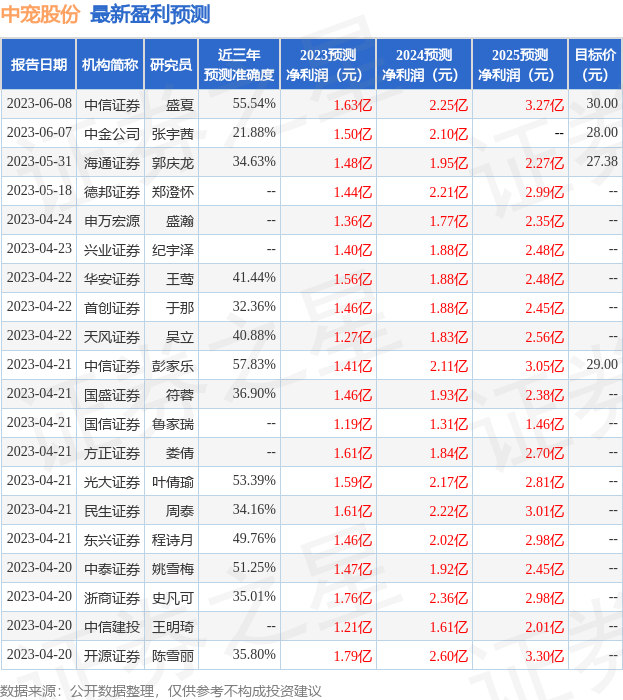Click analyst name 张宇茜
Viewport: 623px width, 700px height.
click(x=173, y=133)
